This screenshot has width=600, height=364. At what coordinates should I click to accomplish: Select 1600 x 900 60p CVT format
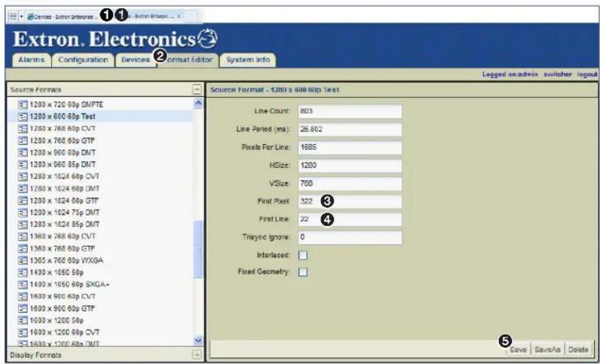[x=63, y=296]
